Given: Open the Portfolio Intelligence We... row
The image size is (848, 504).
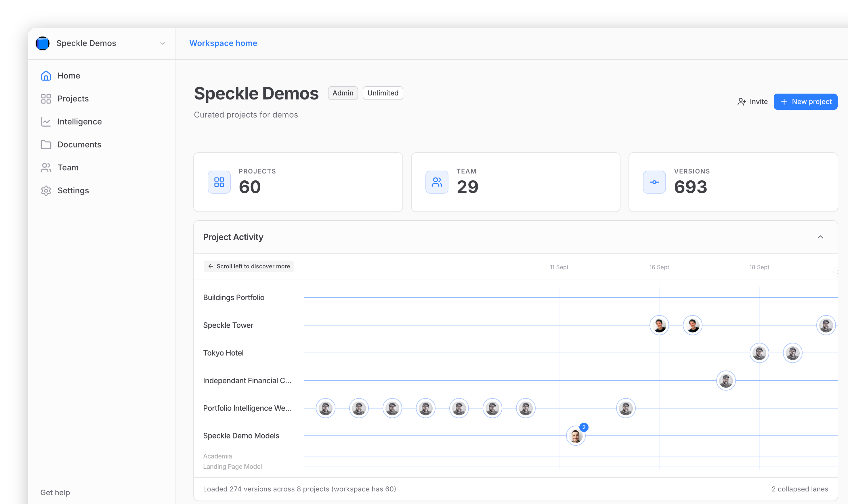Looking at the screenshot, I should tap(247, 408).
